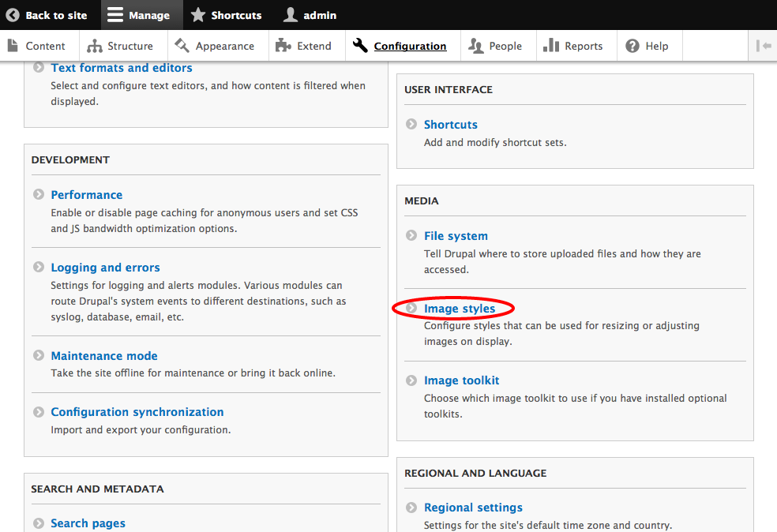Image resolution: width=777 pixels, height=532 pixels.
Task: Click the Back to site arrow icon
Action: (x=13, y=15)
